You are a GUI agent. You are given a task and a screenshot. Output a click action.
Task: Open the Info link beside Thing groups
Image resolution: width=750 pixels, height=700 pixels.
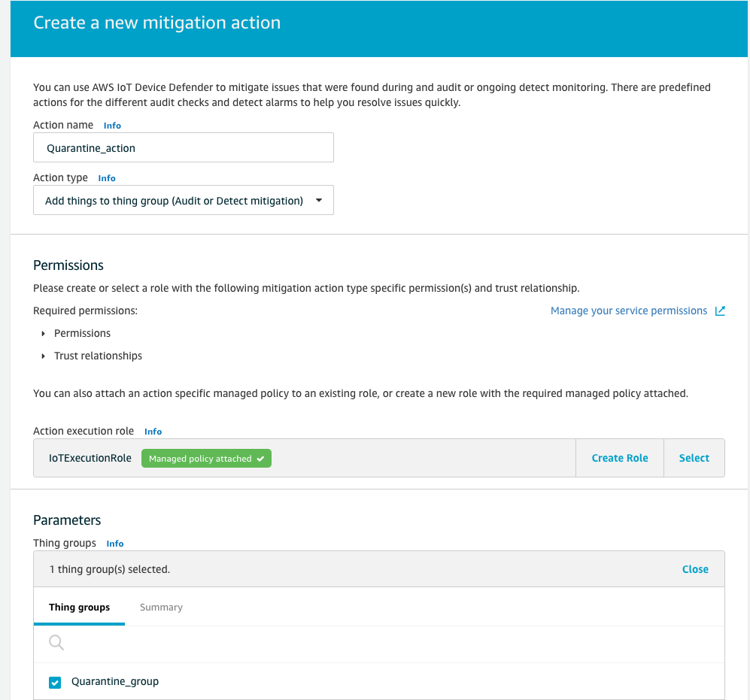(114, 543)
